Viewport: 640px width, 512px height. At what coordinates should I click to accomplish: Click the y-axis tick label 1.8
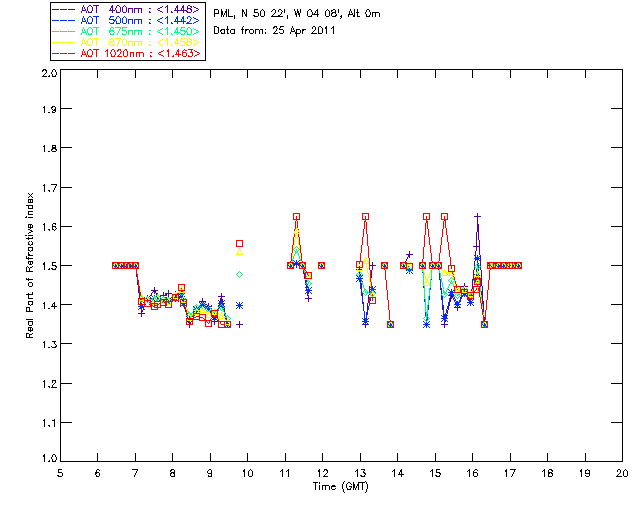click(49, 148)
